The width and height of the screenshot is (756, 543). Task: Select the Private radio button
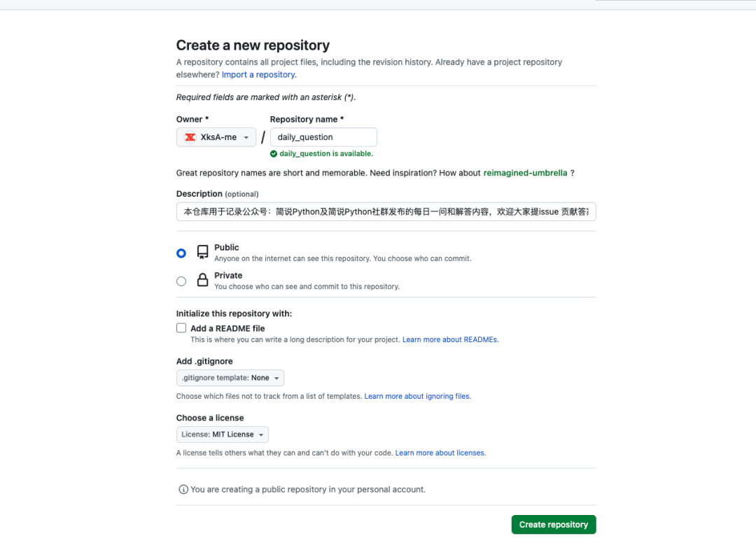click(x=181, y=281)
